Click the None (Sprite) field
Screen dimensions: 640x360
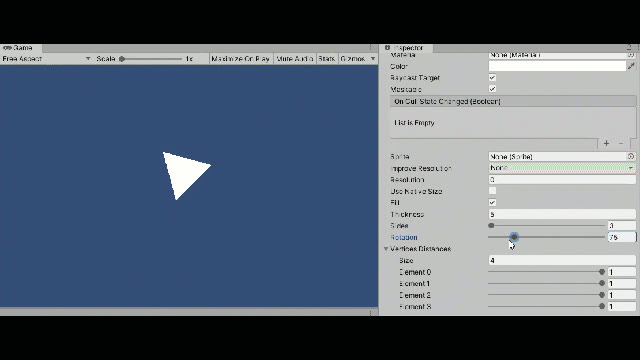(x=558, y=156)
